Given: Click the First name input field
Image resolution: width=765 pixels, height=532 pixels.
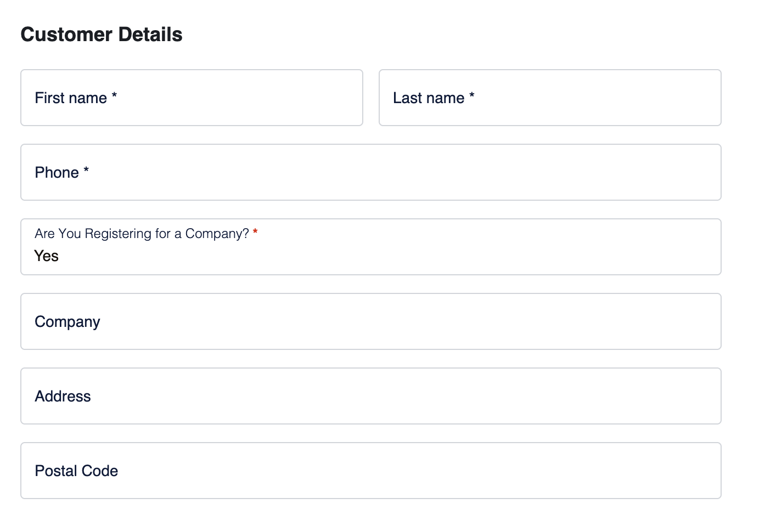Looking at the screenshot, I should 192,98.
